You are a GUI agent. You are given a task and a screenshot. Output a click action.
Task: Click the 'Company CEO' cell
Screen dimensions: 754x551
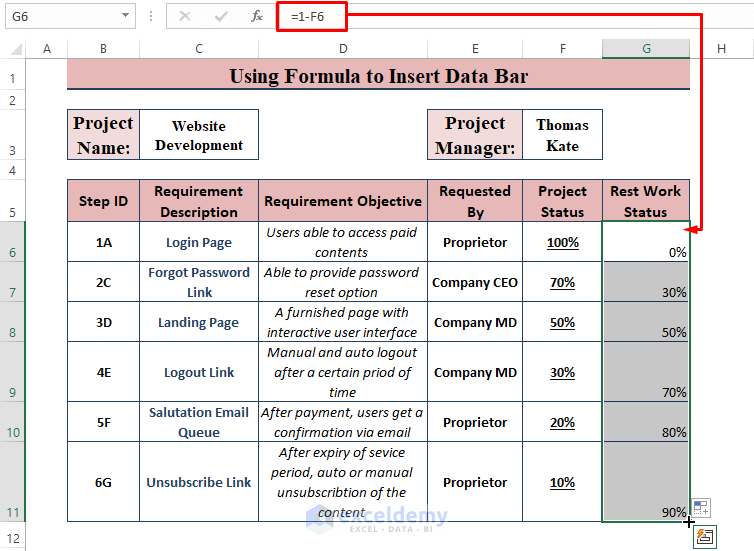click(475, 282)
